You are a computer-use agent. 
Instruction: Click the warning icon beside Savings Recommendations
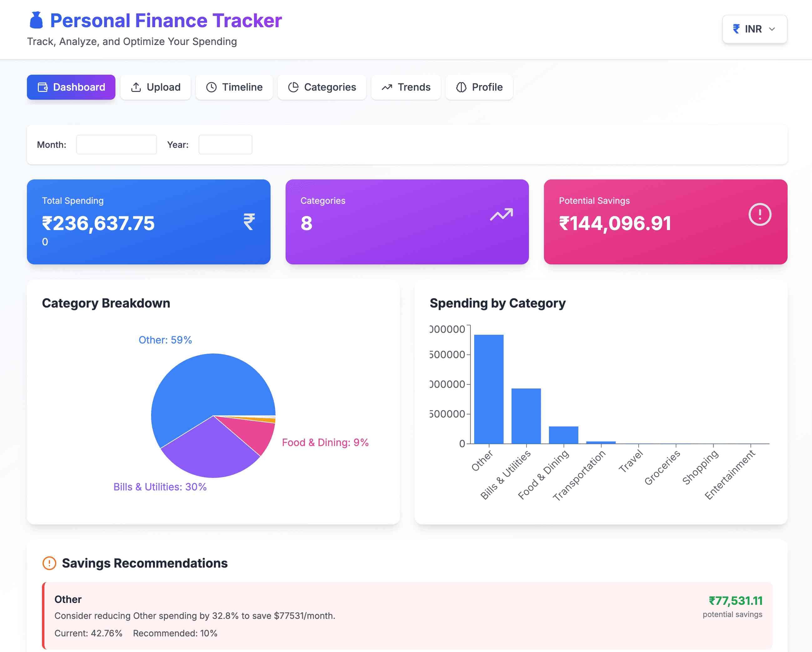49,563
